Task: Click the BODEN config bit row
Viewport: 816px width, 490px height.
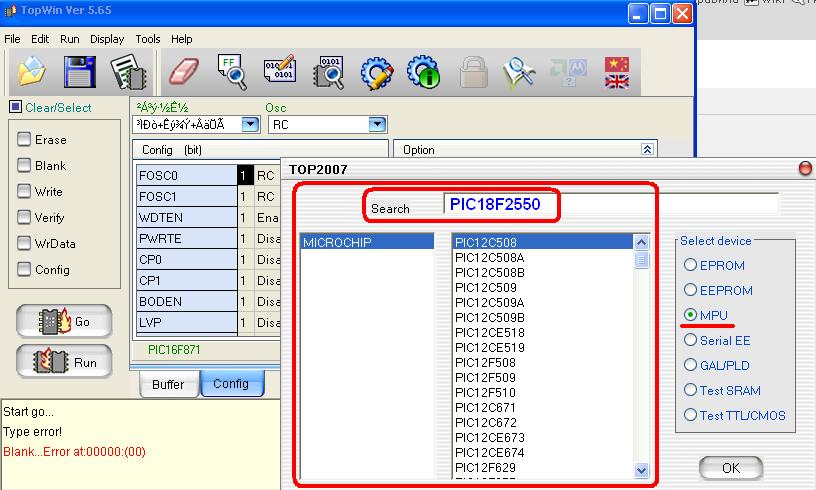Action: coord(208,302)
